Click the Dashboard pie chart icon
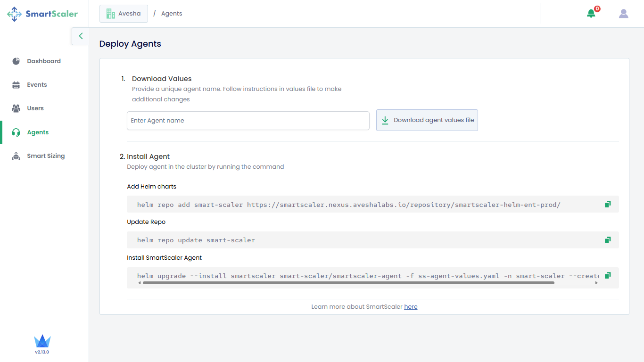Viewport: 644px width, 362px height. pyautogui.click(x=16, y=61)
